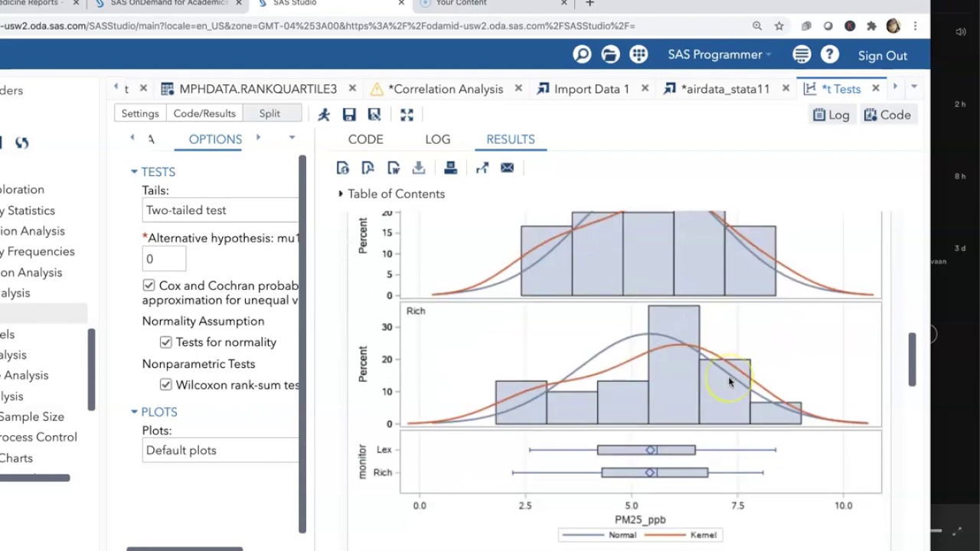This screenshot has width=980, height=551.
Task: Open the Code button at top right
Action: (x=887, y=115)
